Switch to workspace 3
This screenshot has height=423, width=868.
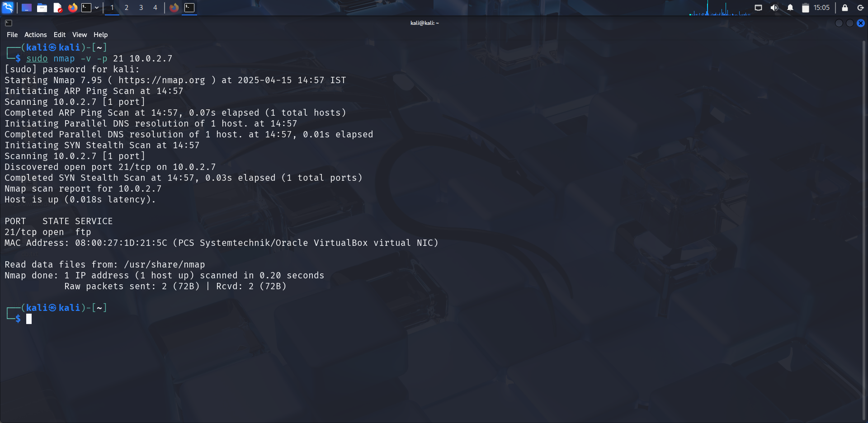pyautogui.click(x=141, y=8)
